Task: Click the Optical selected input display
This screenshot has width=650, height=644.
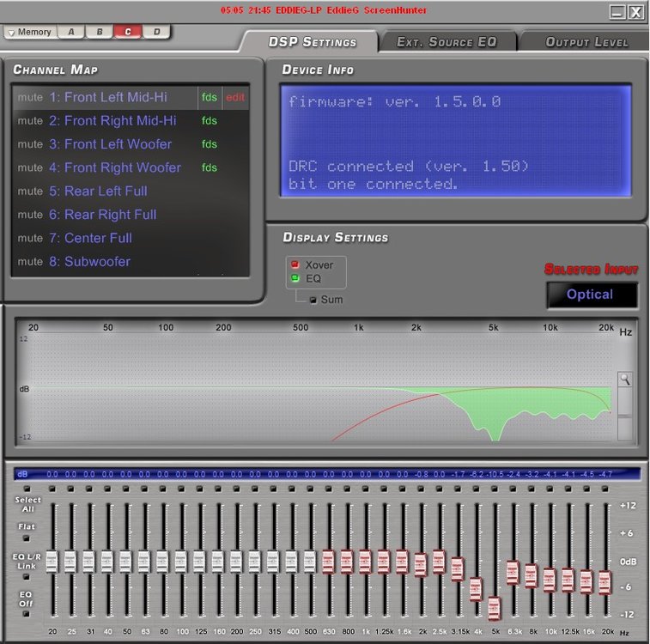Action: tap(592, 295)
